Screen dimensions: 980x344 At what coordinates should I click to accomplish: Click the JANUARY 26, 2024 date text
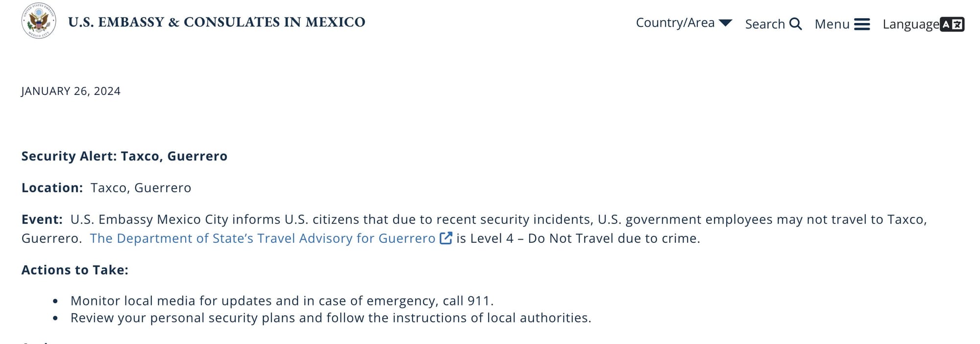coord(71,91)
